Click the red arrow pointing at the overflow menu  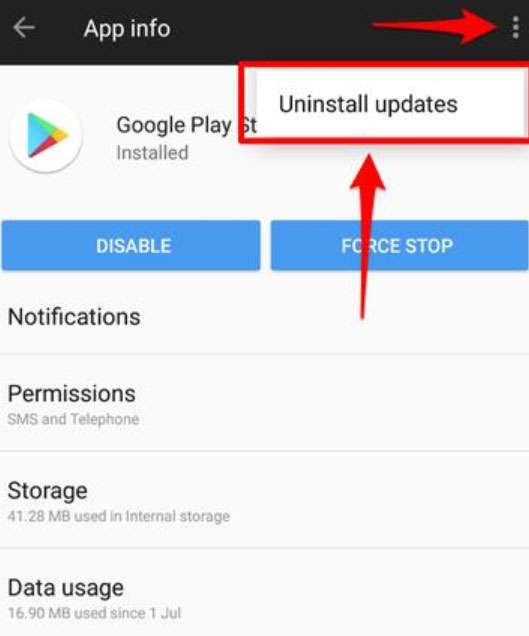[436, 26]
